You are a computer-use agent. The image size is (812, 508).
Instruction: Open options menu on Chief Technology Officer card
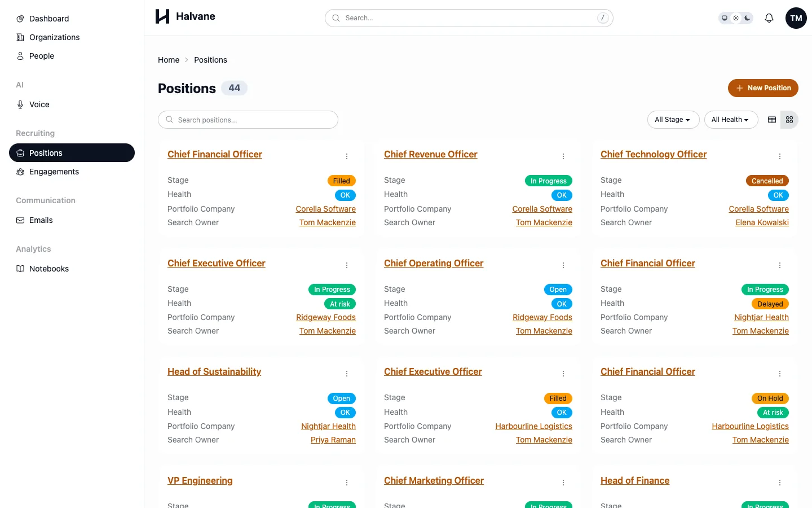(x=780, y=156)
